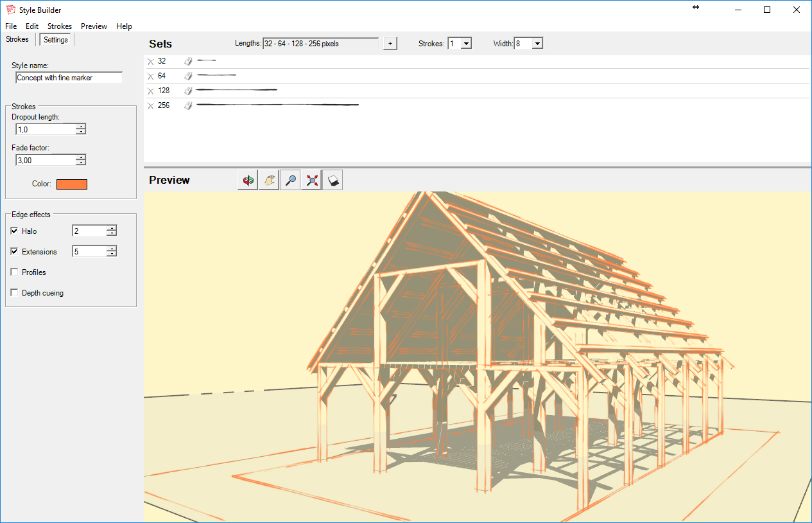Decrease the Halo value
The width and height of the screenshot is (812, 523).
coord(112,233)
